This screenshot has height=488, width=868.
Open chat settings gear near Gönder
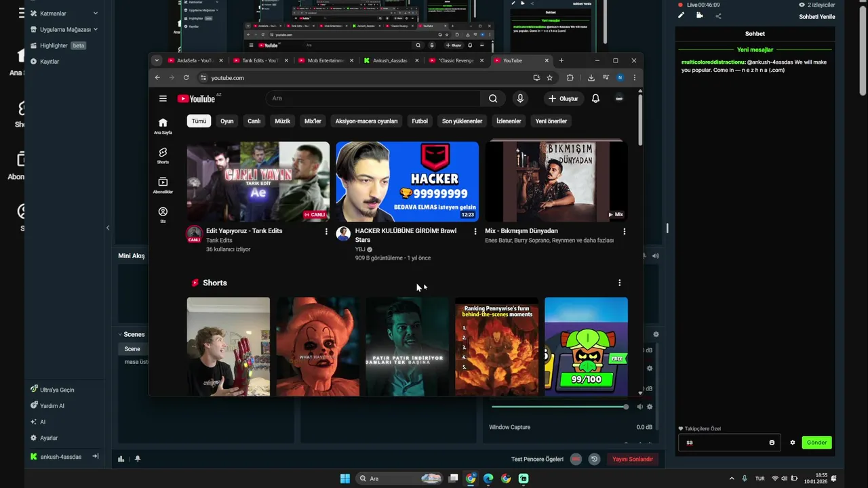[792, 443]
